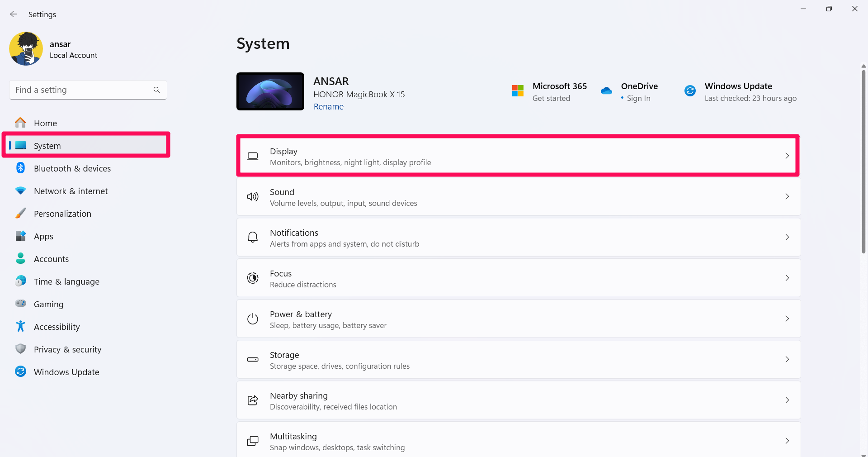Click 'Discoverability, received files location' text
Viewport: 868px width, 457px height.
click(334, 407)
